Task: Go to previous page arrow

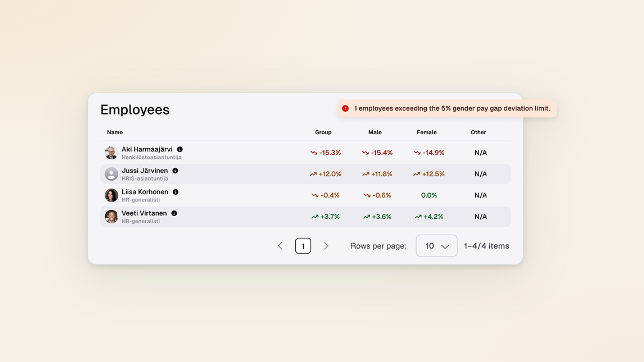Action: coord(280,246)
